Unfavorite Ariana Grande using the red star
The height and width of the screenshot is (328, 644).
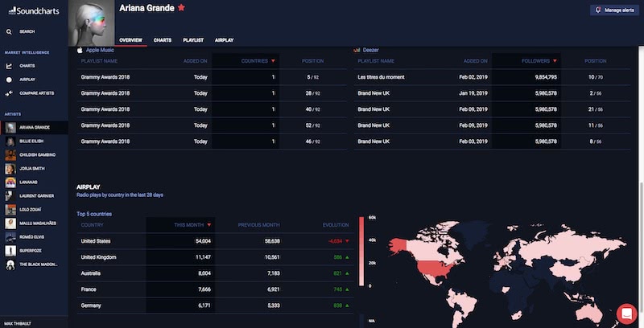[x=181, y=7]
